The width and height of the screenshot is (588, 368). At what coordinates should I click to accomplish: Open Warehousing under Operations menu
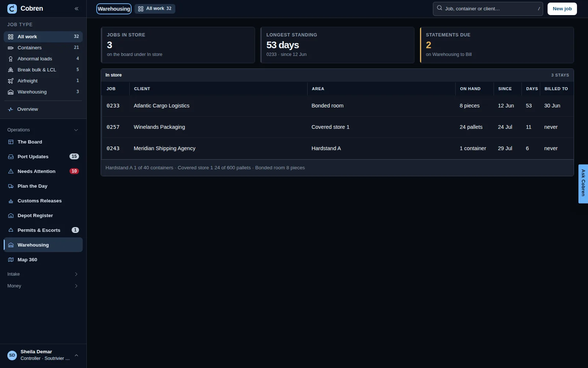(x=43, y=245)
